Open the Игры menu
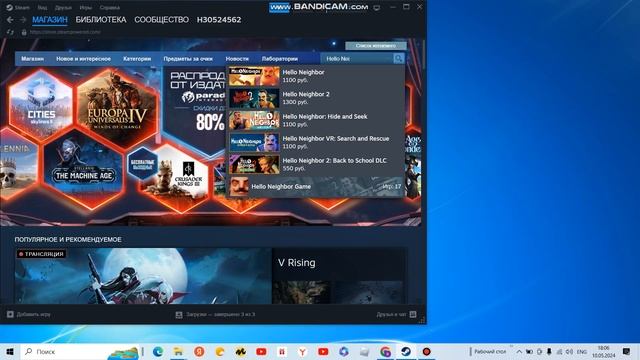The image size is (640, 360). (x=86, y=7)
